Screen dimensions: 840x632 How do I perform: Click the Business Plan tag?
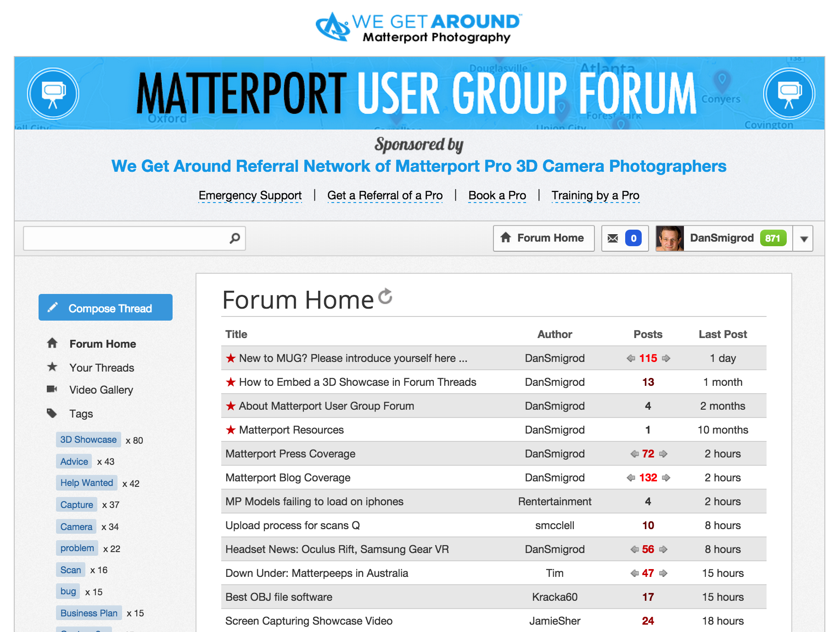(89, 613)
